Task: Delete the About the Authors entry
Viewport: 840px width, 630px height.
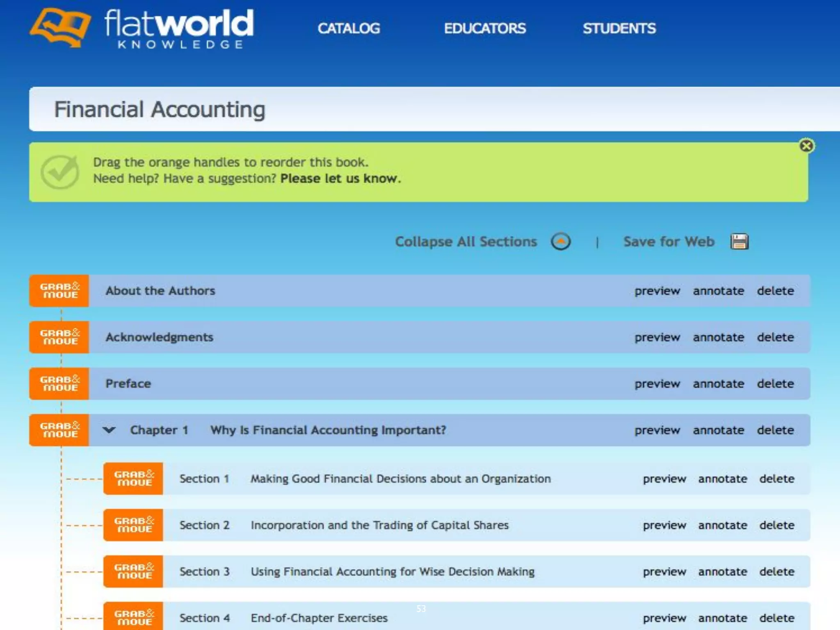Action: (x=775, y=291)
